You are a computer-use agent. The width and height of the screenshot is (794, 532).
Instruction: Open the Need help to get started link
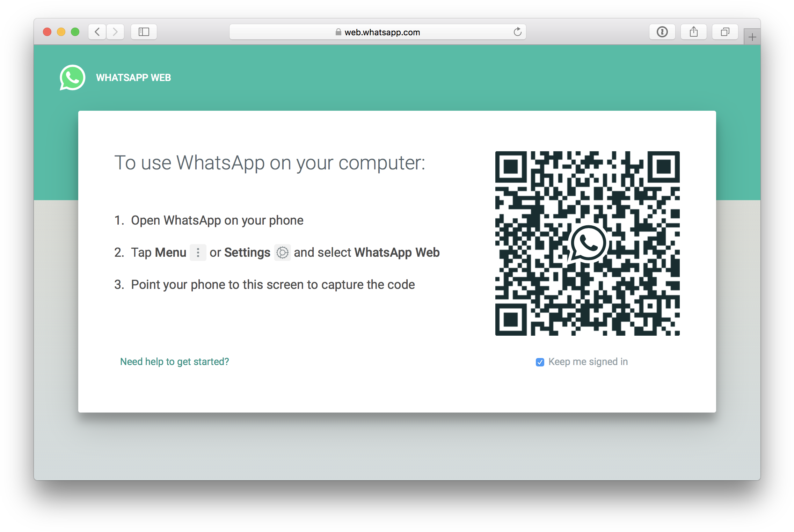click(x=174, y=362)
